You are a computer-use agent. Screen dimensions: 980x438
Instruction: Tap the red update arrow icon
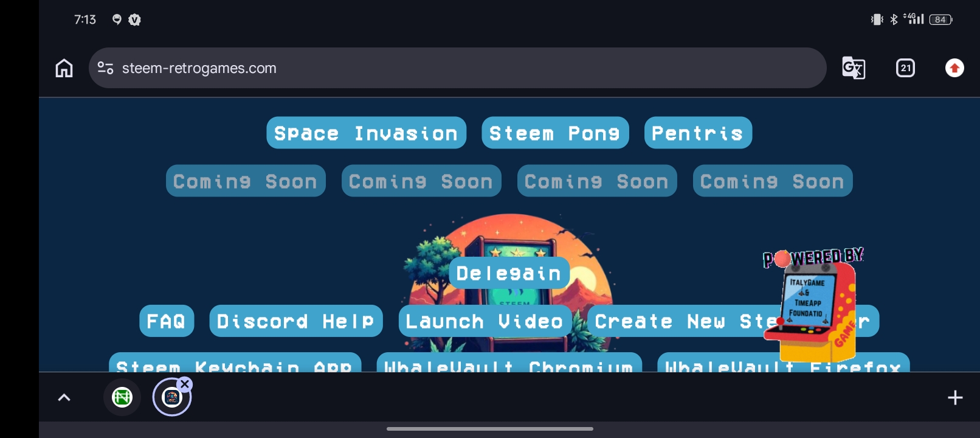coord(954,68)
